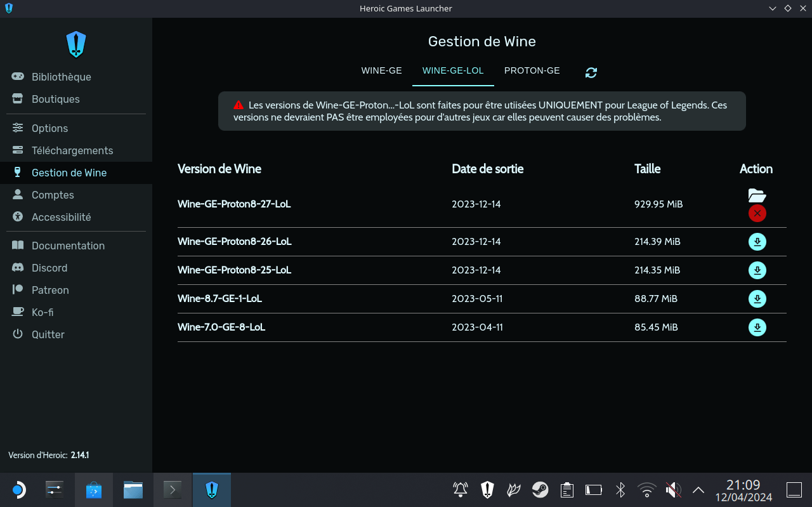Click Wine-7.0-GE-8-LoL version name
This screenshot has width=812, height=507.
point(221,327)
